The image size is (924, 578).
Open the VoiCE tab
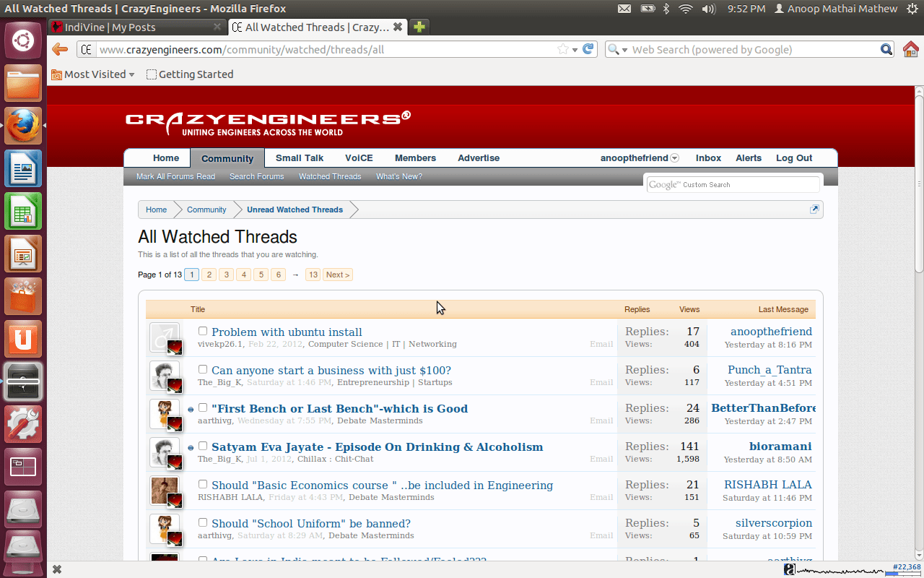[359, 158]
